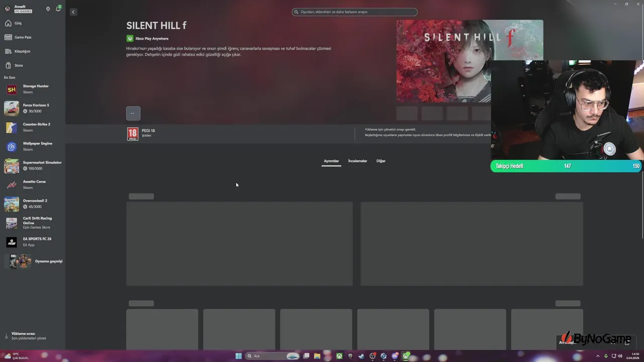Open notifications bell with badge 2

pos(58,9)
